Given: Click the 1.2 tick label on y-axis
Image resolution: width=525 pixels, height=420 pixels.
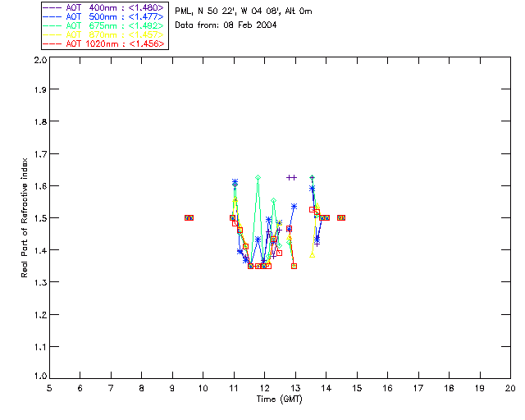Looking at the screenshot, I should click(x=40, y=315).
